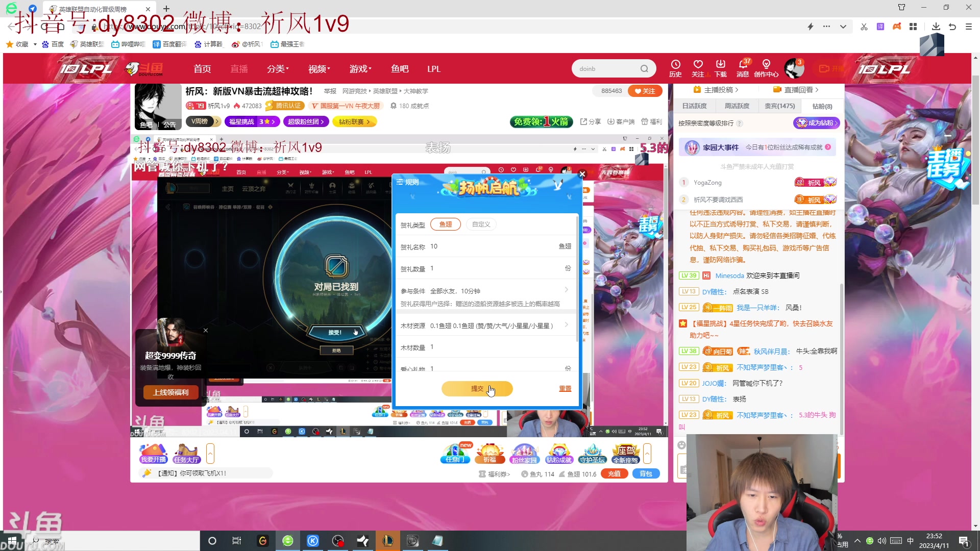Open the 钻粉成就 activity icon
The image size is (980, 551).
click(559, 453)
